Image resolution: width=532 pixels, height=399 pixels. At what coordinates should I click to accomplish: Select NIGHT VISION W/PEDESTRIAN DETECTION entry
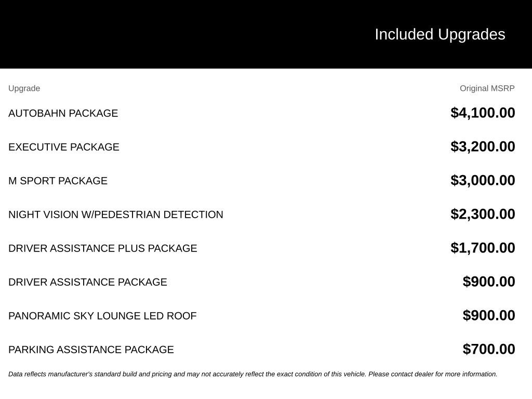[x=116, y=215]
